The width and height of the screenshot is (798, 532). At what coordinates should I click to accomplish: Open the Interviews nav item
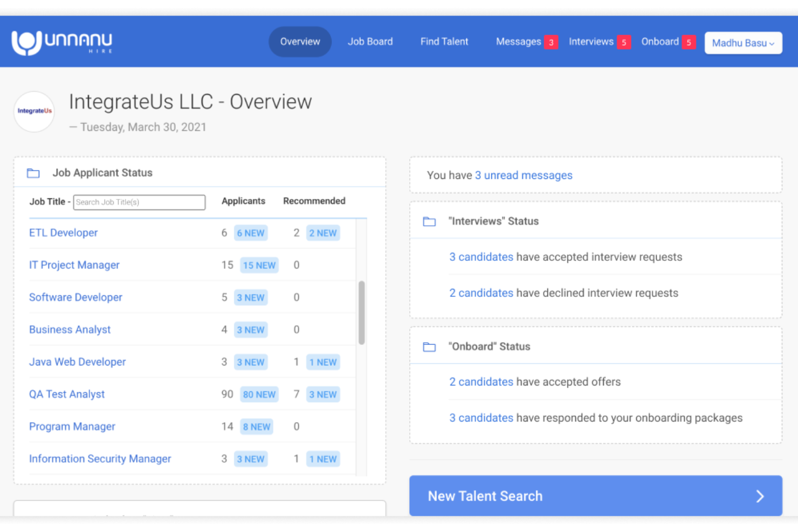(x=591, y=42)
